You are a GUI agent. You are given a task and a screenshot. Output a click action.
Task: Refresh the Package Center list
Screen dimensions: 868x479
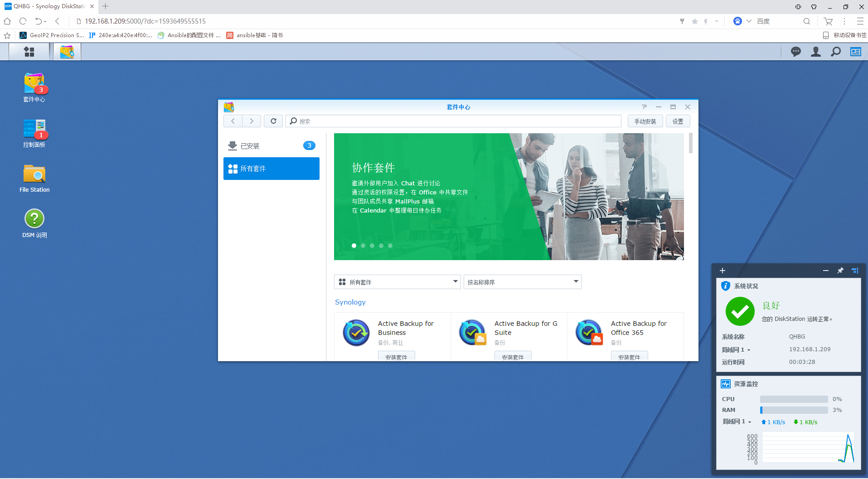click(x=273, y=121)
